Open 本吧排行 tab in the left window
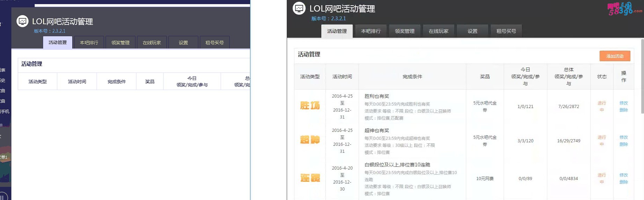The width and height of the screenshot is (644, 200). (89, 42)
